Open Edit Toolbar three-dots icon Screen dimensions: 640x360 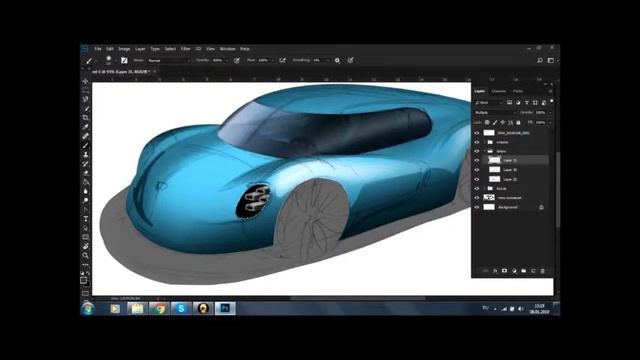(85, 264)
